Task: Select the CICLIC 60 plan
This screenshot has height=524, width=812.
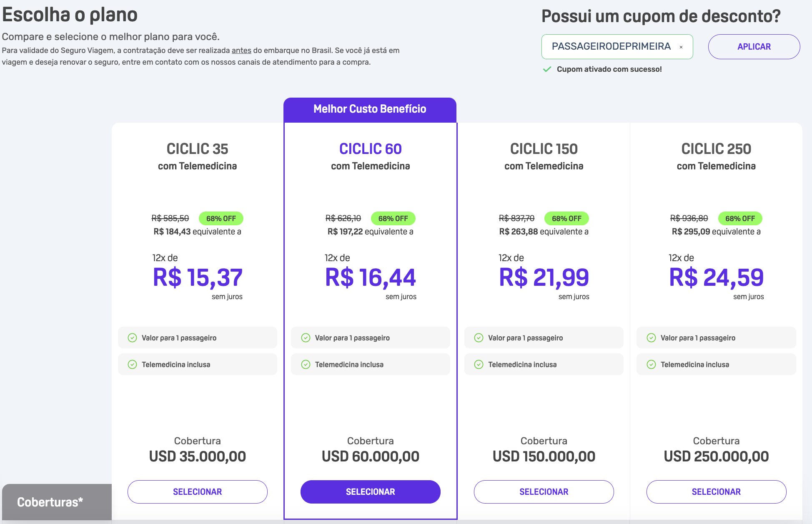Action: [x=371, y=492]
